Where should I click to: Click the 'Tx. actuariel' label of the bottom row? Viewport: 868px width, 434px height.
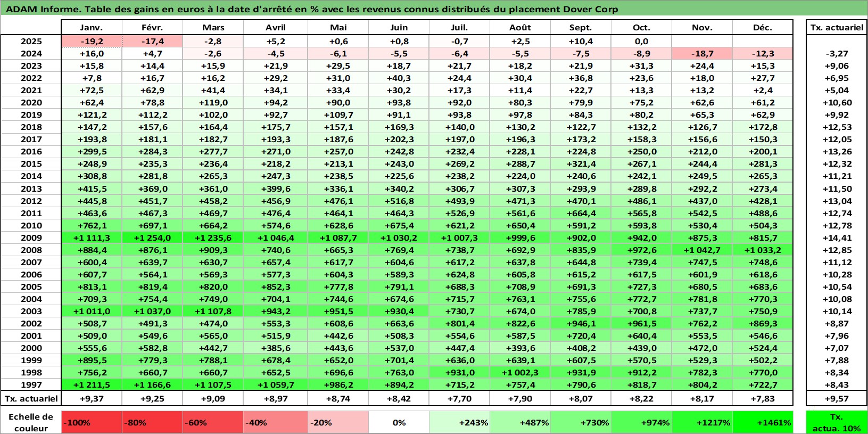(x=31, y=398)
